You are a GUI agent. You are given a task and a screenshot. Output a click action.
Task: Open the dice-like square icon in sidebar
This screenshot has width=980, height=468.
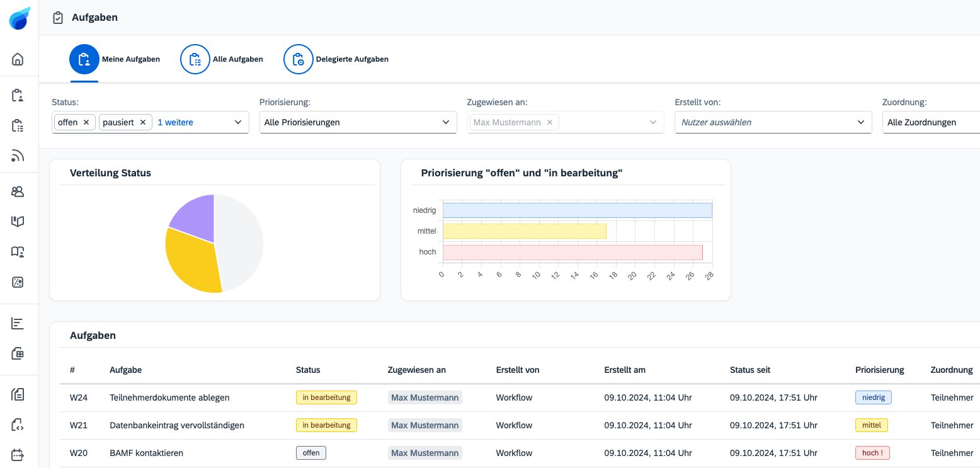coord(18,282)
